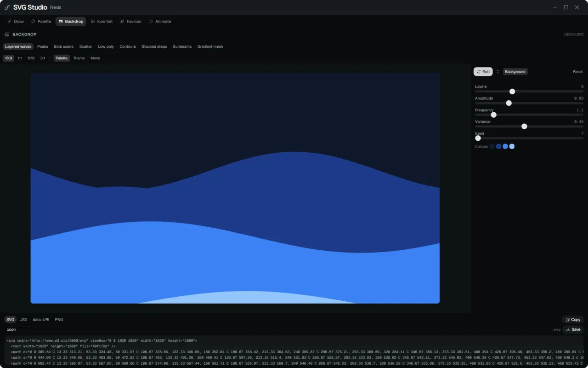
Task: Click the Roll randomize button
Action: 483,72
